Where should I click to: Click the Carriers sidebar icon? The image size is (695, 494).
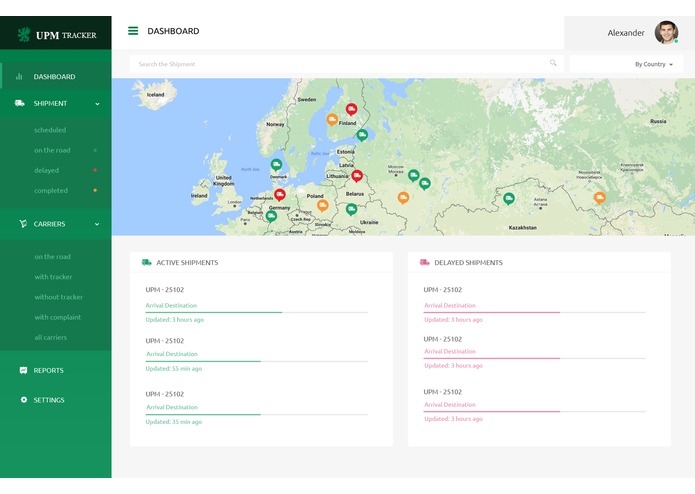(x=23, y=224)
